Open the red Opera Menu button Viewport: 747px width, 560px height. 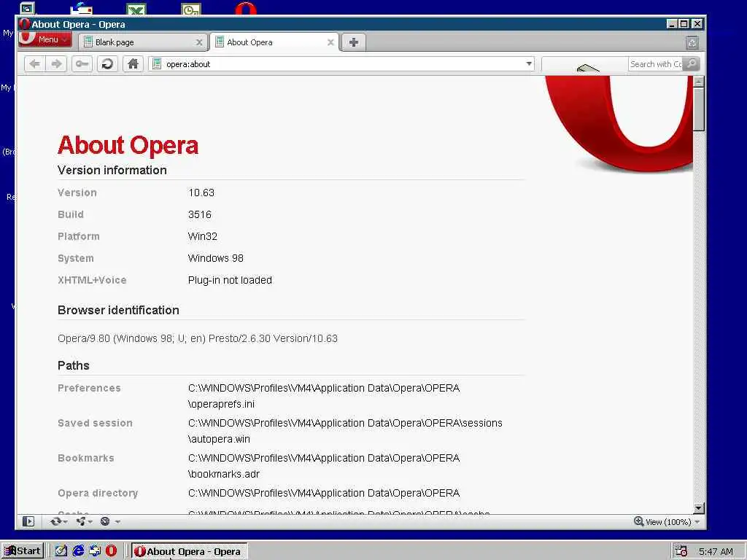coord(45,39)
